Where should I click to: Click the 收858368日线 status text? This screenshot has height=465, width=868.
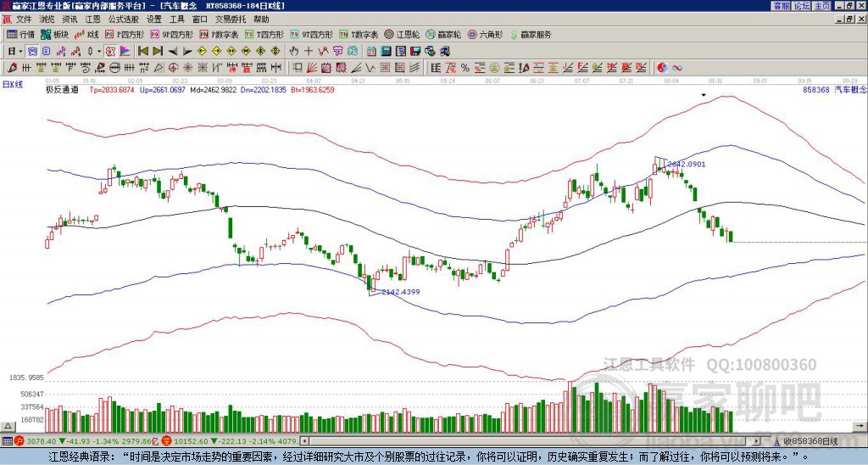click(810, 441)
